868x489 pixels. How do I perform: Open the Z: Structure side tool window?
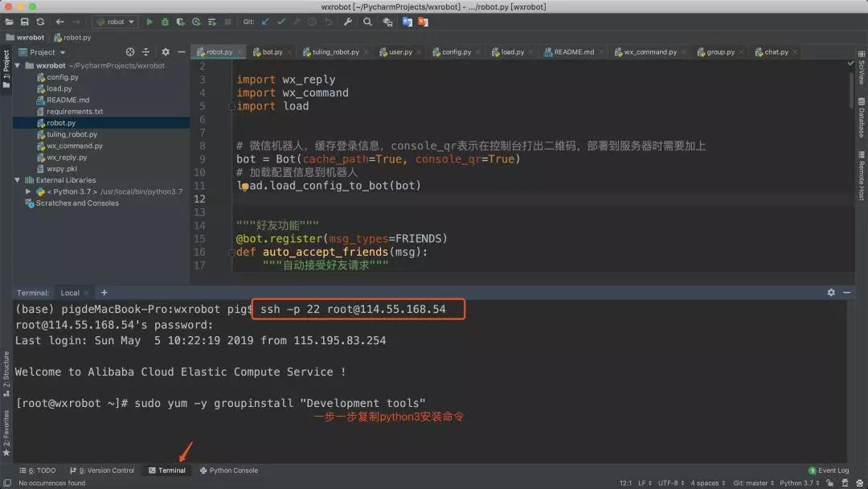(6, 374)
